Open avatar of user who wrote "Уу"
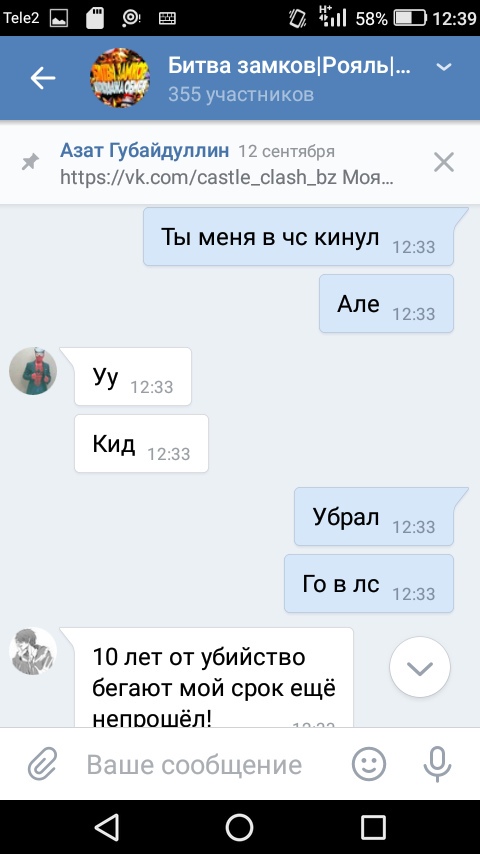 click(x=33, y=371)
